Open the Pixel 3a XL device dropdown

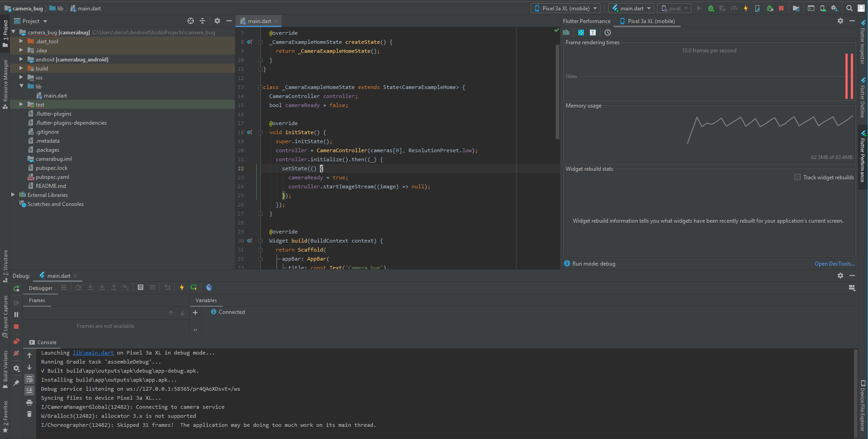pos(567,8)
